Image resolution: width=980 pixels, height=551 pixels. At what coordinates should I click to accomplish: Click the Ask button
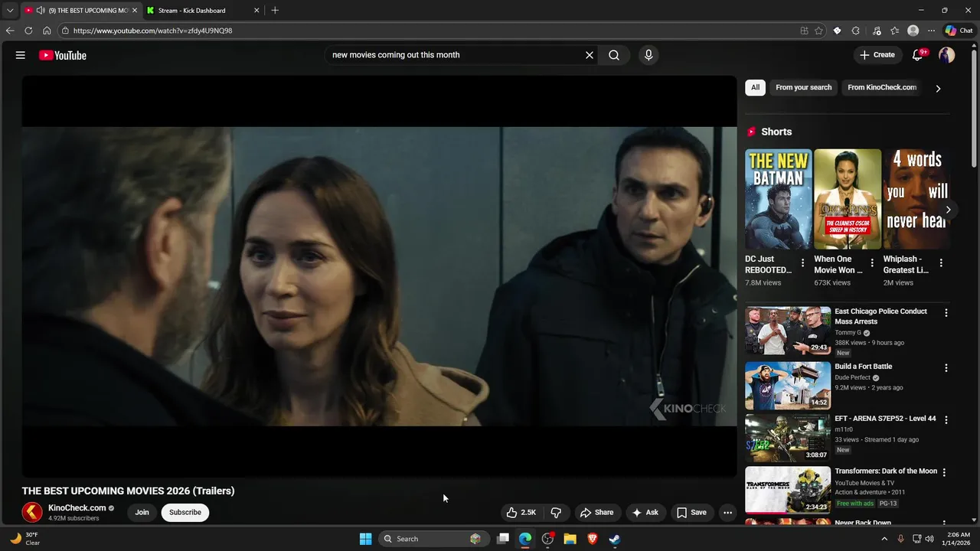click(645, 513)
